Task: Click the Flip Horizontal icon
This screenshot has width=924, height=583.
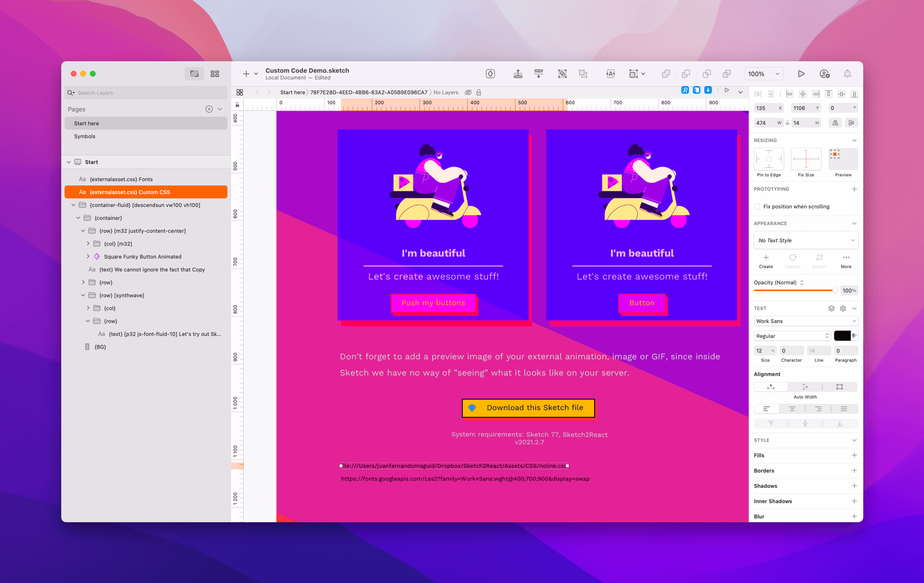Action: pos(835,123)
